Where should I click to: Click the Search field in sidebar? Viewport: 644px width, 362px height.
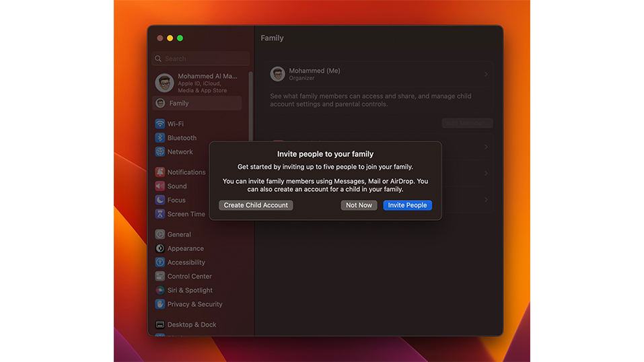(x=201, y=59)
